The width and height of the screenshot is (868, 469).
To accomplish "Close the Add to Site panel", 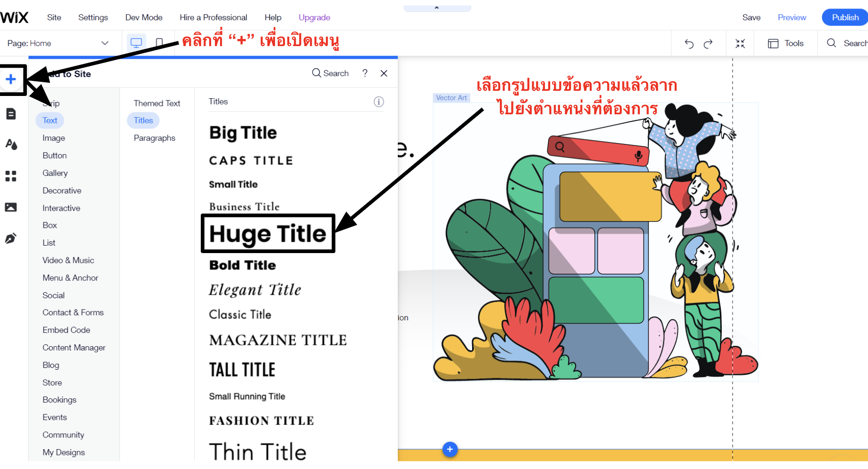I will coord(384,73).
